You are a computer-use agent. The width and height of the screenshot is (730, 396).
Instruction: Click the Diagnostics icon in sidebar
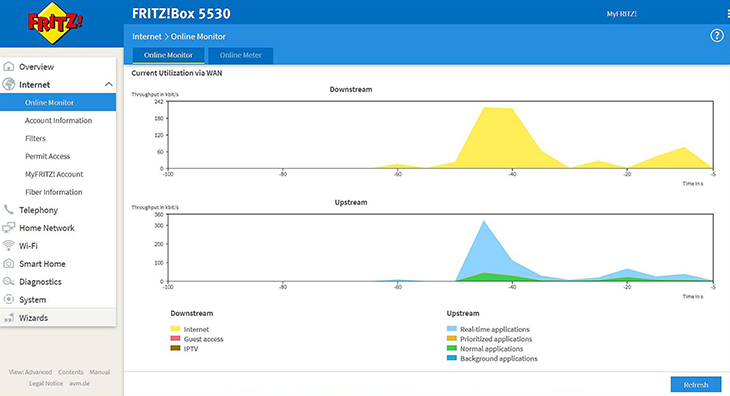8,282
